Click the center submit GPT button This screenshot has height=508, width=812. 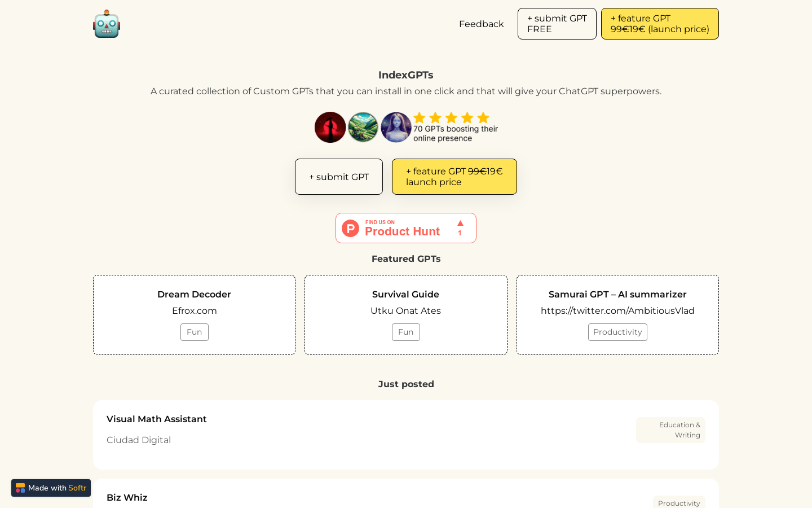pyautogui.click(x=339, y=177)
